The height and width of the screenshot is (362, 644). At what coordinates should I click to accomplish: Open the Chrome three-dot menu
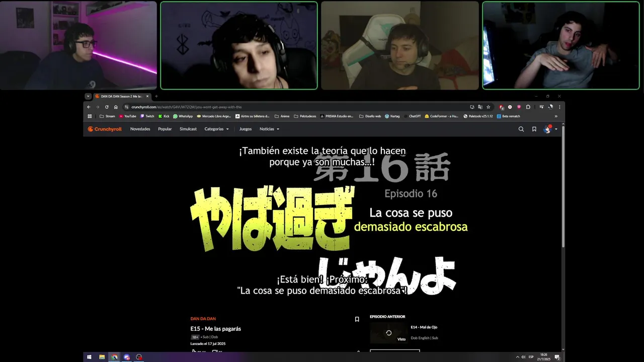(x=559, y=107)
